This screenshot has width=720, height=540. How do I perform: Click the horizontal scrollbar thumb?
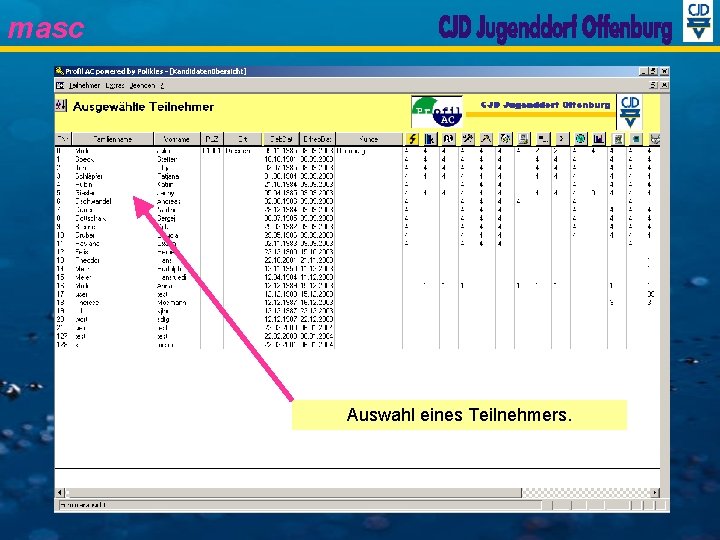tap(293, 493)
